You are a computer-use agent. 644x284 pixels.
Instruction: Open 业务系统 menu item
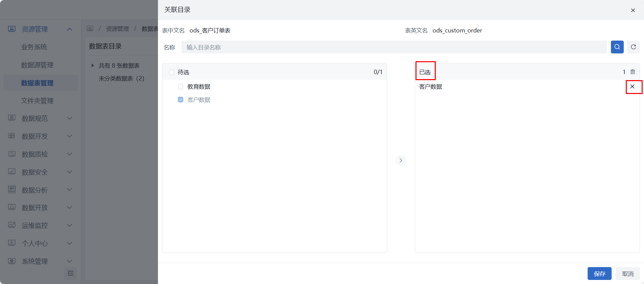tap(34, 47)
